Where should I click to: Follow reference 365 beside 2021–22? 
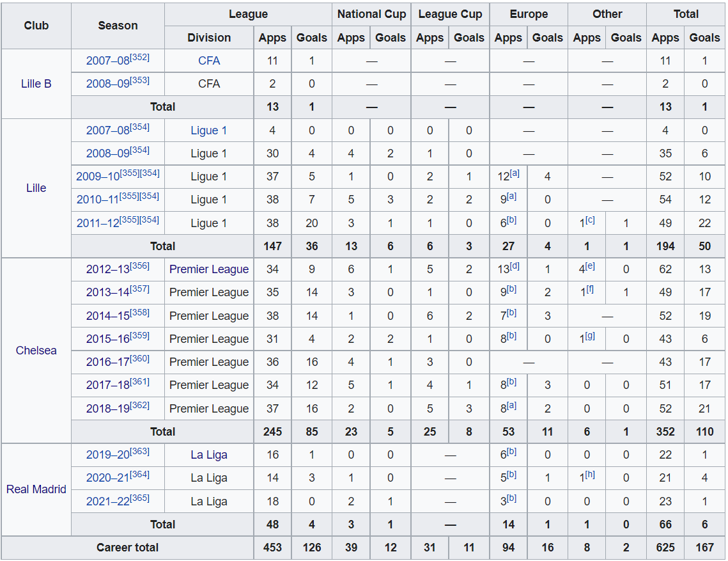tap(140, 498)
